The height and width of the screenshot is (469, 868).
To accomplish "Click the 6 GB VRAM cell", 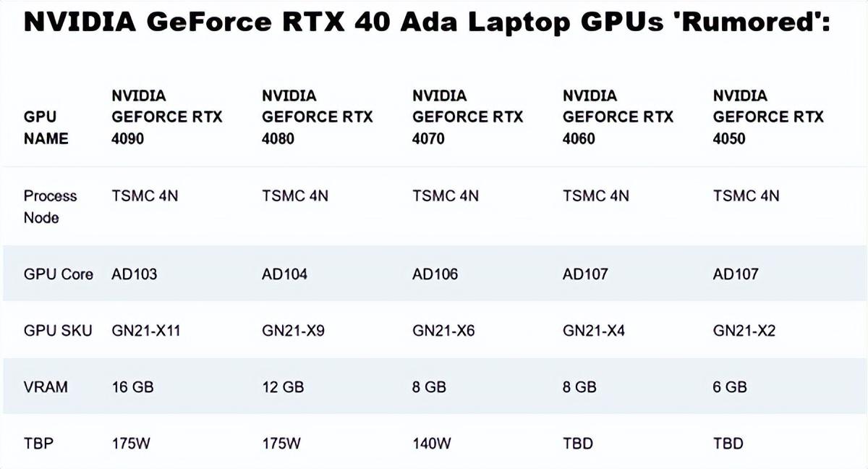I will click(730, 387).
